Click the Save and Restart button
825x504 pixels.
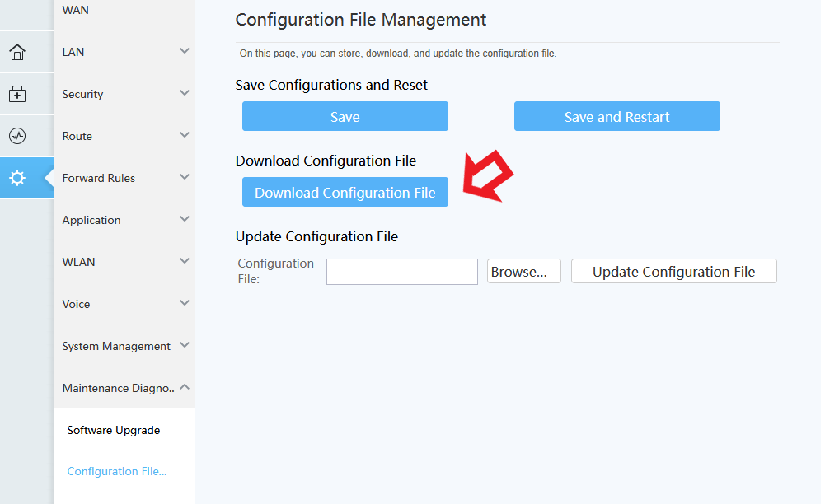click(616, 116)
